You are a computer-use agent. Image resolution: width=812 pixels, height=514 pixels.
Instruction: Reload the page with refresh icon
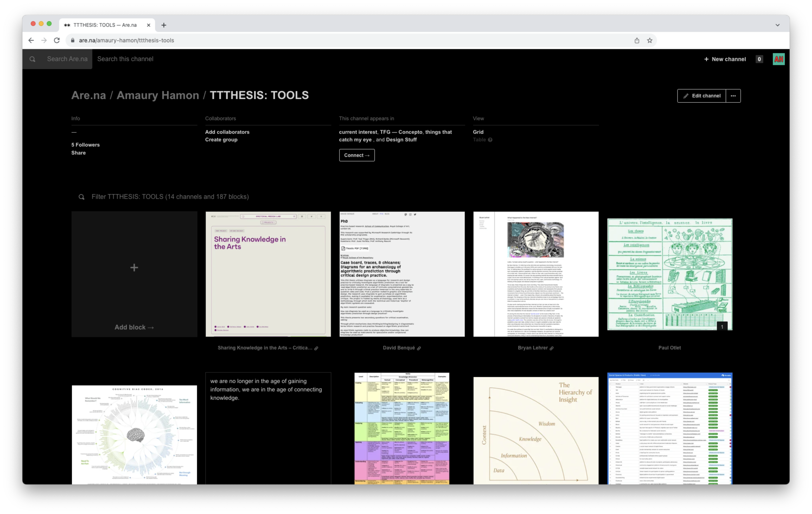57,41
